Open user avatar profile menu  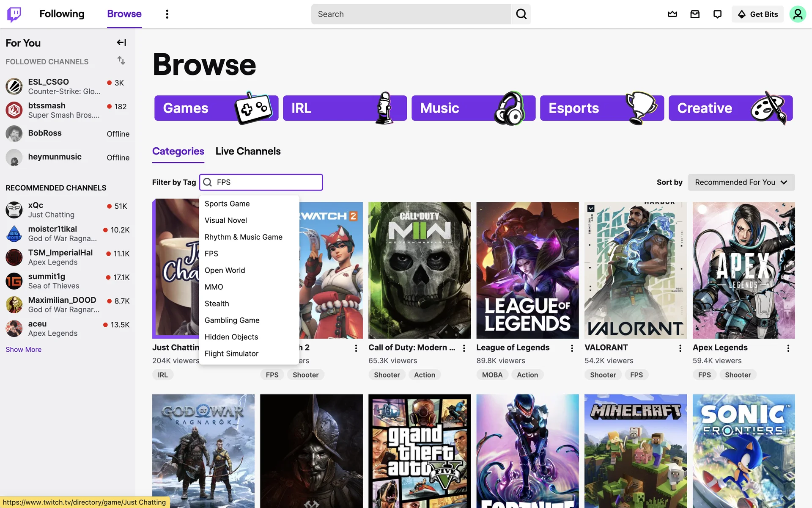(798, 14)
